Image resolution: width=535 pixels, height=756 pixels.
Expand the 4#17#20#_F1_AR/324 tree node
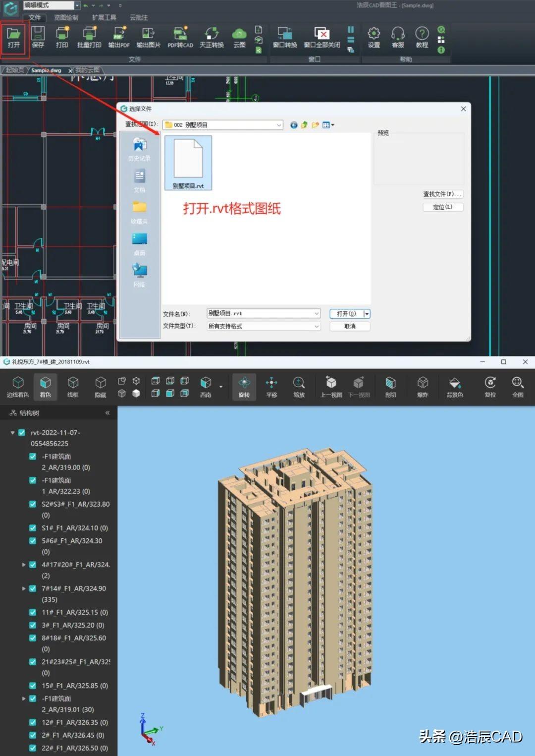pyautogui.click(x=23, y=564)
